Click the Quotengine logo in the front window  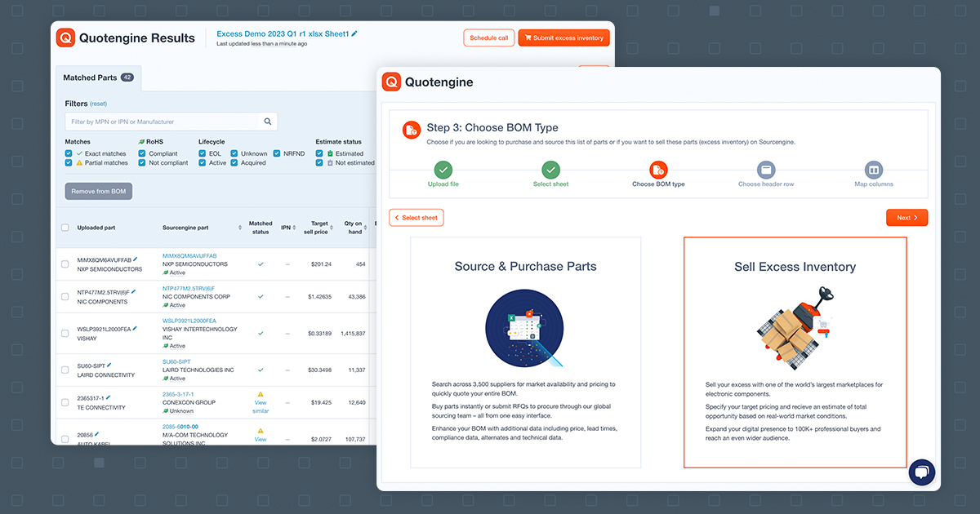392,82
